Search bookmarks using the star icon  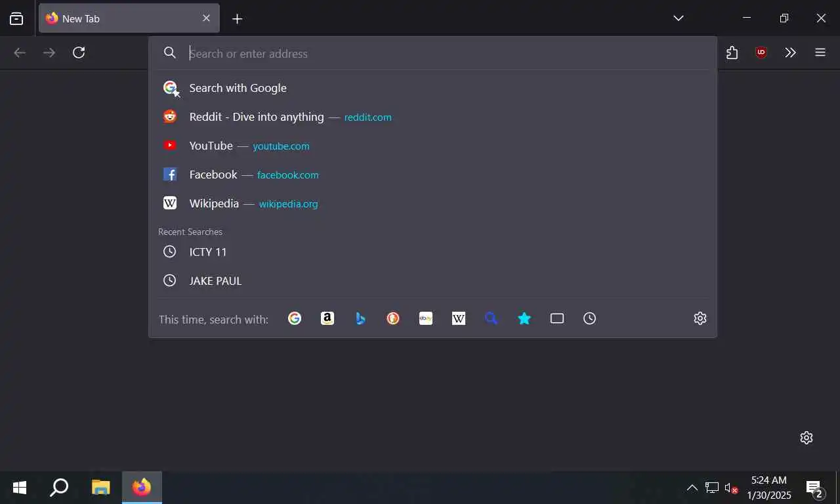point(524,318)
